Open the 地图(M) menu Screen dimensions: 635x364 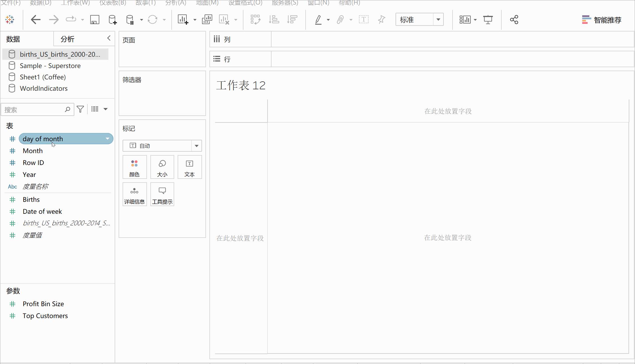point(207,3)
